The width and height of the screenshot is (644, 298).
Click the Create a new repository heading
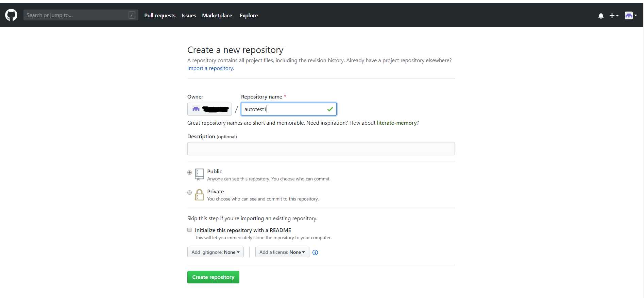tap(235, 50)
